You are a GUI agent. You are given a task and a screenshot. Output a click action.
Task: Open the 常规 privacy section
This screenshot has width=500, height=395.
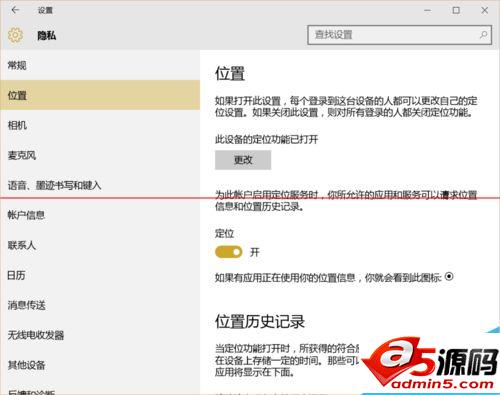point(100,65)
